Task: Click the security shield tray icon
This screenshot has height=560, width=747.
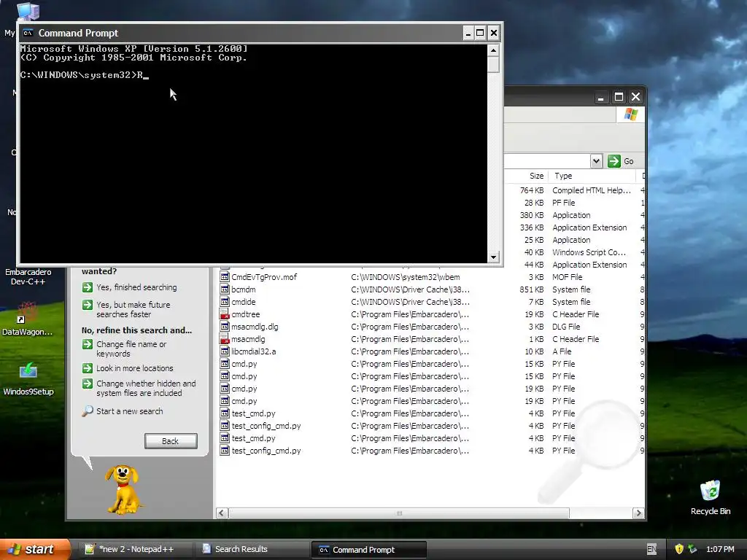Action: [x=679, y=549]
